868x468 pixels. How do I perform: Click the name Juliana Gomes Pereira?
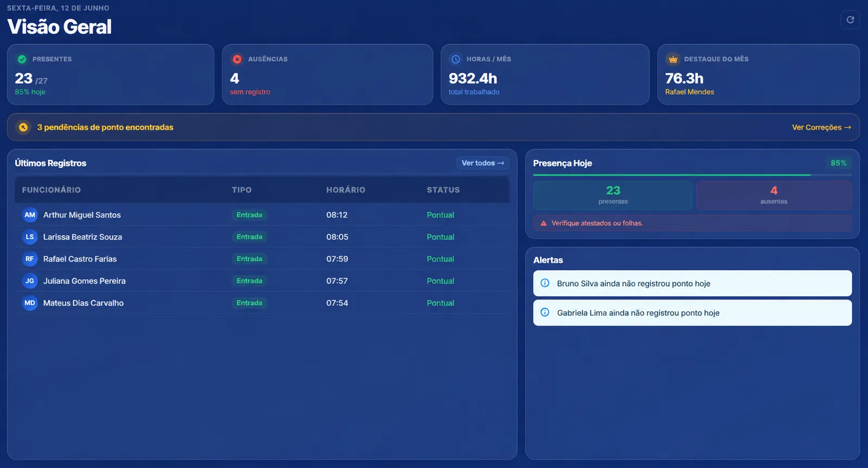pos(85,281)
